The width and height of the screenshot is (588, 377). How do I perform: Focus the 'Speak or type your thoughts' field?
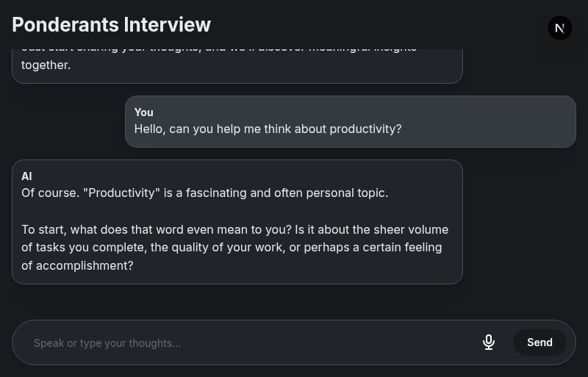click(250, 342)
